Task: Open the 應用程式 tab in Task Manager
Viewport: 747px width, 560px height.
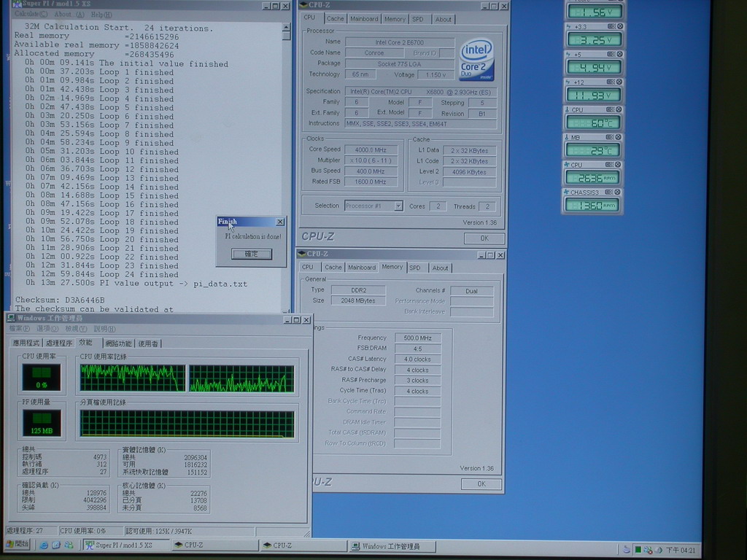Action: pos(26,343)
